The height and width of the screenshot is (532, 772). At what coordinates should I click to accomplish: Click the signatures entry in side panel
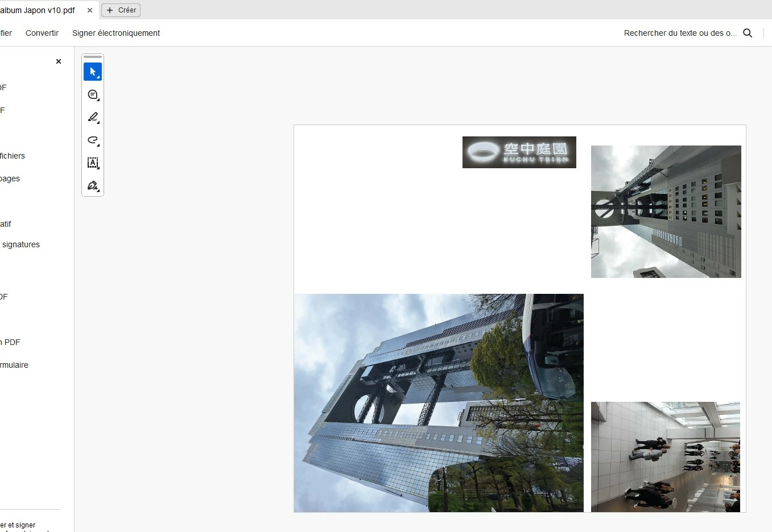click(20, 244)
